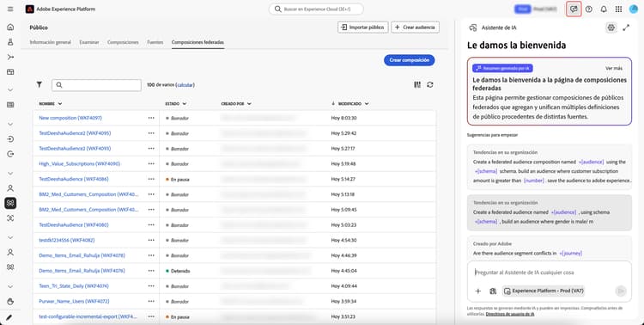This screenshot has height=325, width=644.
Task: Collapse the sidebar section chevron above the table icon
Action: point(10,90)
